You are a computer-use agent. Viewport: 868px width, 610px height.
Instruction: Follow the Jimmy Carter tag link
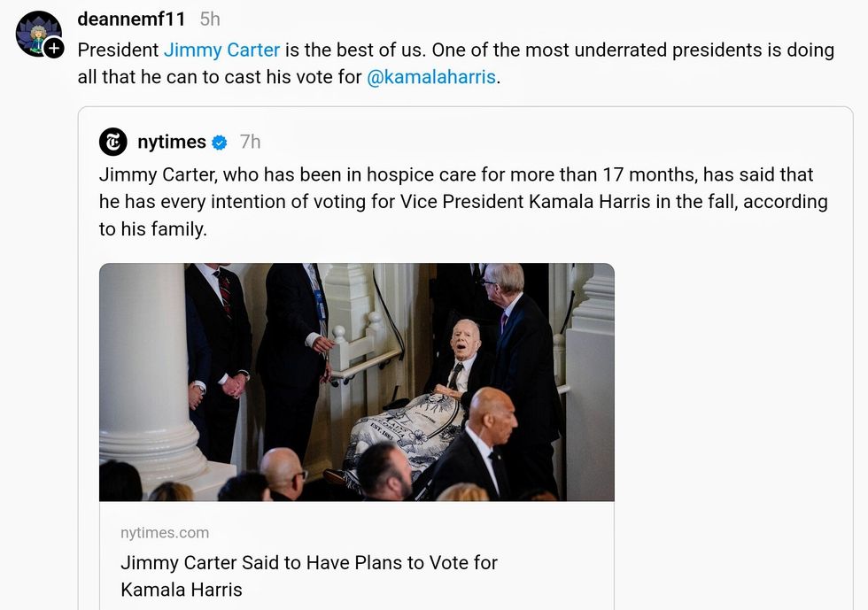[221, 50]
